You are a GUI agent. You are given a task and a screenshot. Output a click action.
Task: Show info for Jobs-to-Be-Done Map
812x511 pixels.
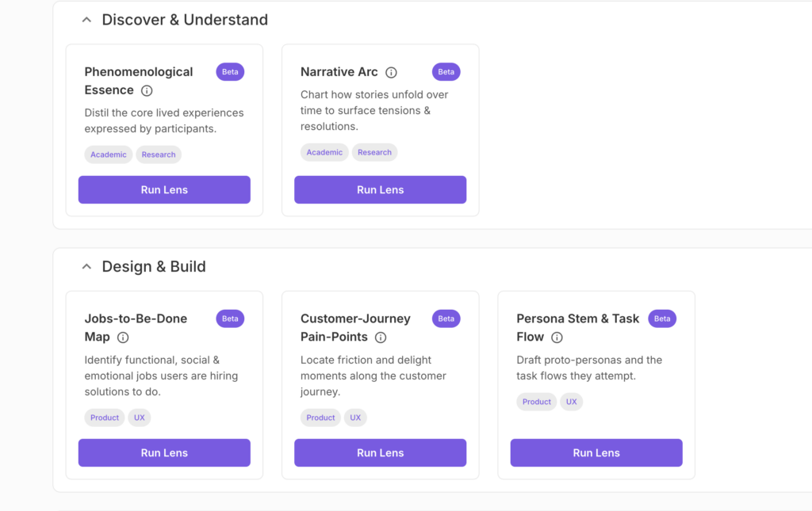(123, 338)
